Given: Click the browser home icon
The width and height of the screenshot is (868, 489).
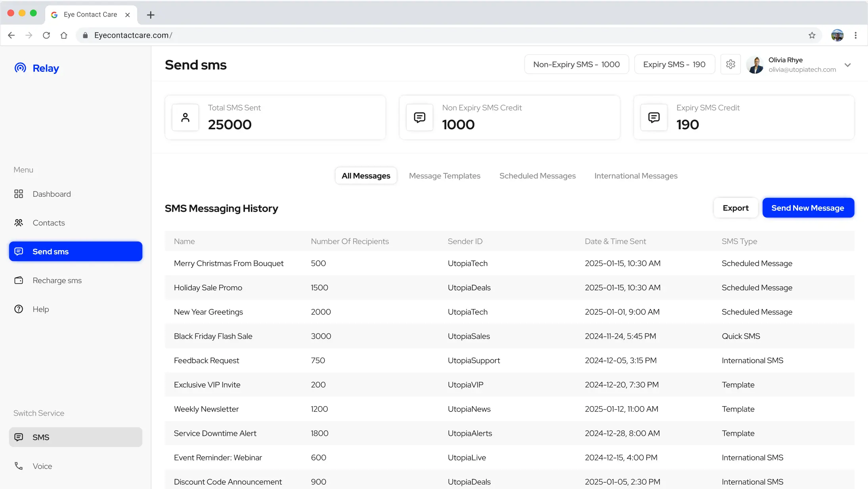Looking at the screenshot, I should click(x=64, y=35).
